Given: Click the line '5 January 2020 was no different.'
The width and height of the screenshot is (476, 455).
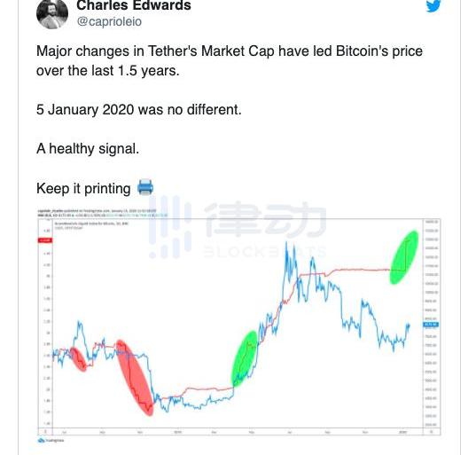Looking at the screenshot, I should pyautogui.click(x=139, y=110).
